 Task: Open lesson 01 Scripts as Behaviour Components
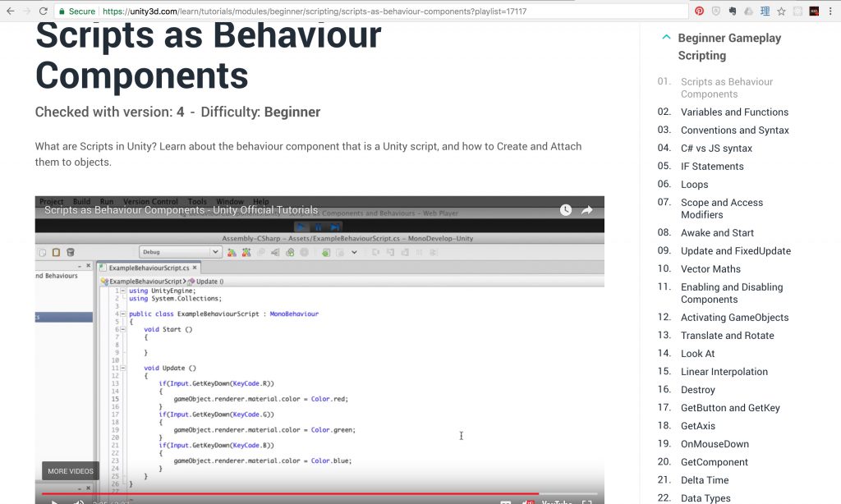(726, 88)
